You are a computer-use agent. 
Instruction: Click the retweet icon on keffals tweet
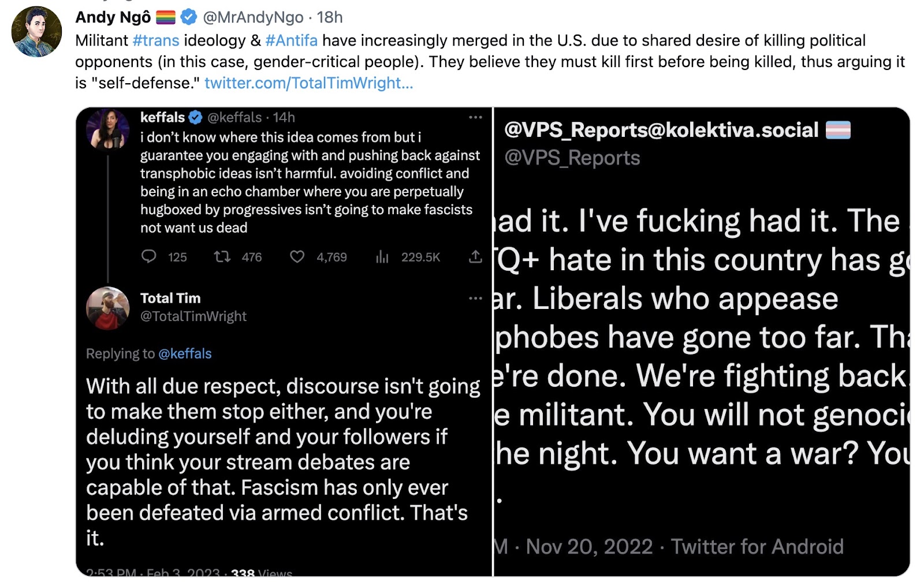222,256
